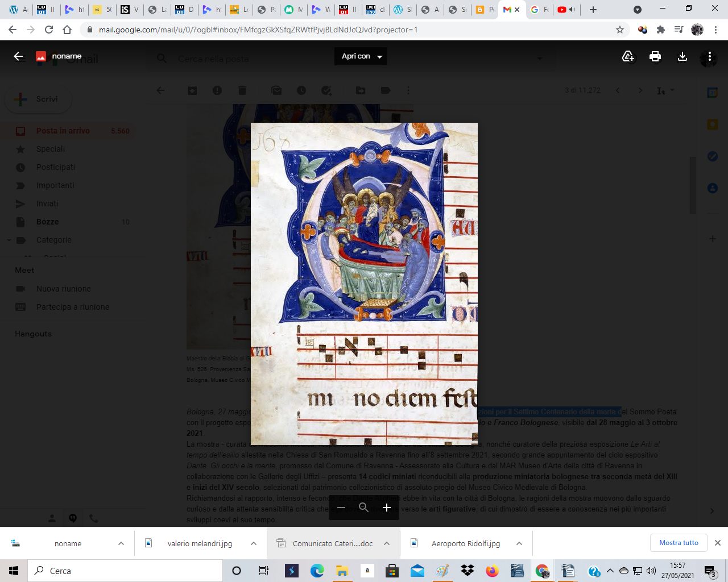728x582 pixels.
Task: Launch Firefox from the taskbar
Action: (493, 571)
